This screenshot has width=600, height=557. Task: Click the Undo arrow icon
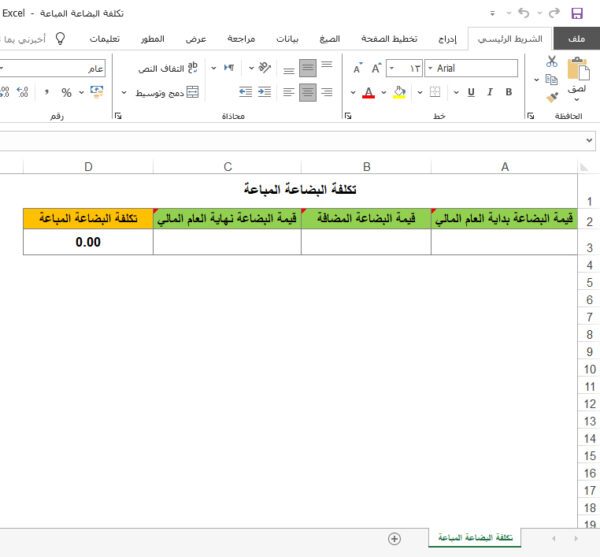[524, 13]
